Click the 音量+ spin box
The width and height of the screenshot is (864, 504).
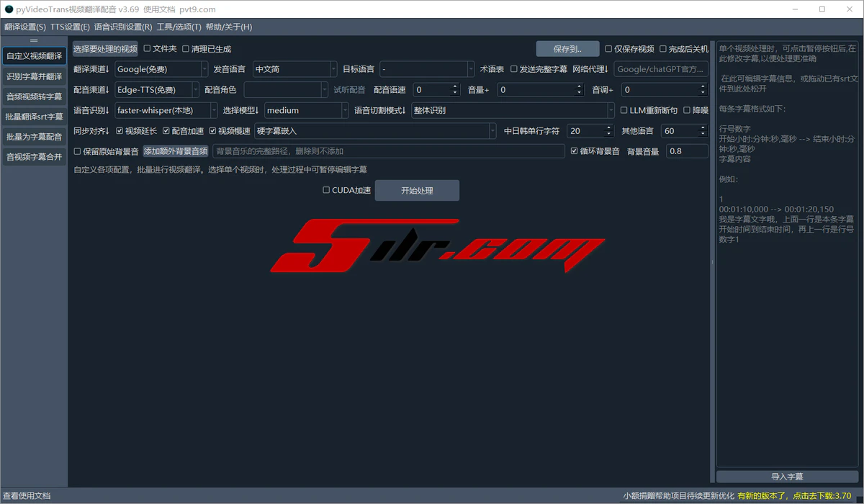539,90
